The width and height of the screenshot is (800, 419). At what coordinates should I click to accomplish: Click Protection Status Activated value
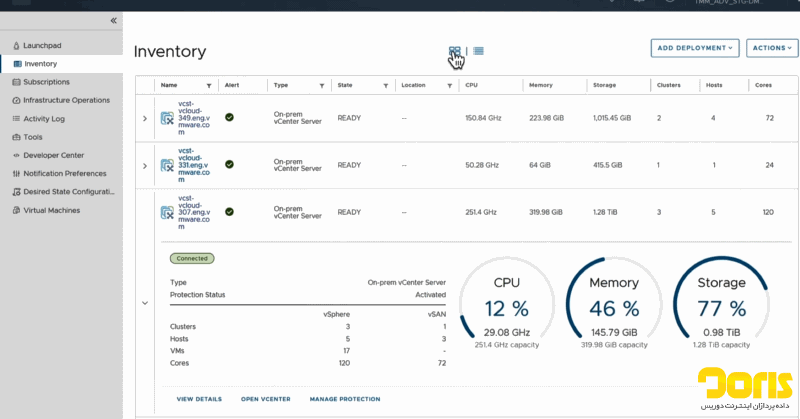[431, 295]
